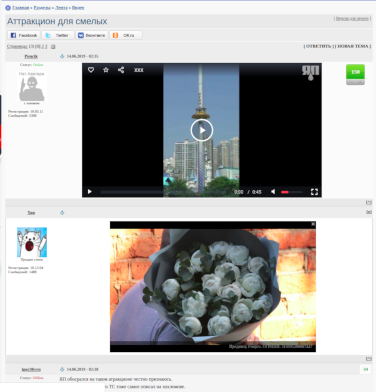The width and height of the screenshot is (376, 392).
Task: Click the small play button in the video controls
Action: point(89,192)
